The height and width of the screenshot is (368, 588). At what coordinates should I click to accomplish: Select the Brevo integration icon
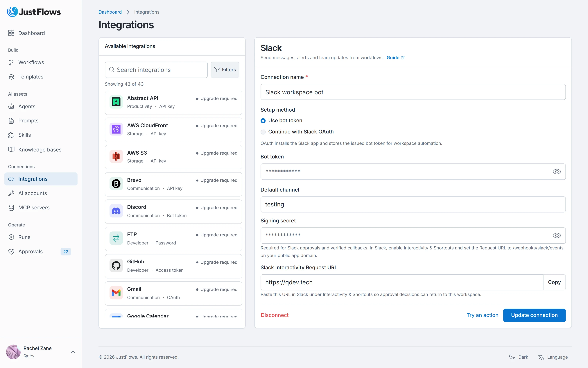tap(116, 184)
